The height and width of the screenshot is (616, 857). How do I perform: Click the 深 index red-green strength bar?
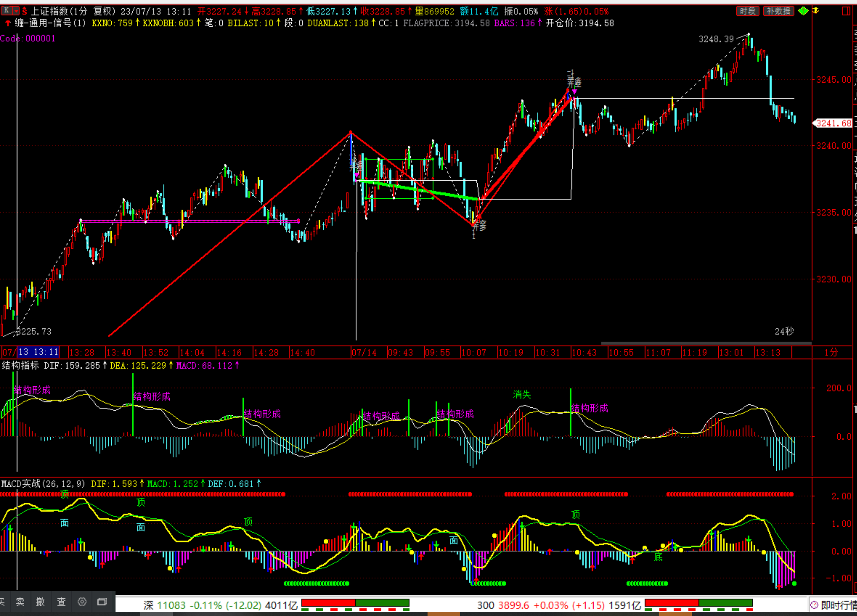tap(355, 603)
